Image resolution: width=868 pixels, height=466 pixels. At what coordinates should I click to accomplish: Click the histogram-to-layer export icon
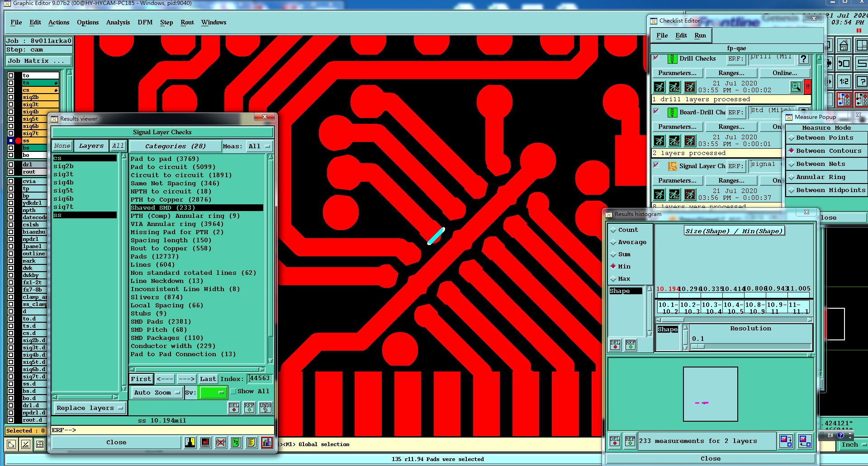click(786, 441)
